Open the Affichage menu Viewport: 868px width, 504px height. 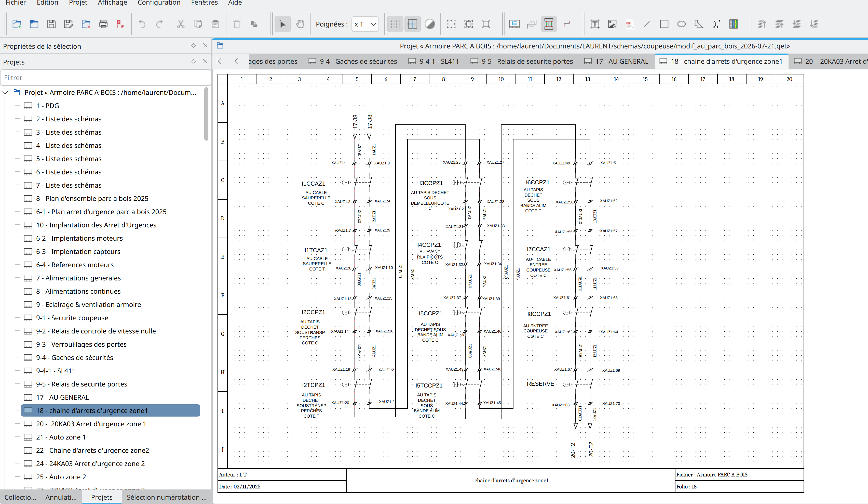112,3
